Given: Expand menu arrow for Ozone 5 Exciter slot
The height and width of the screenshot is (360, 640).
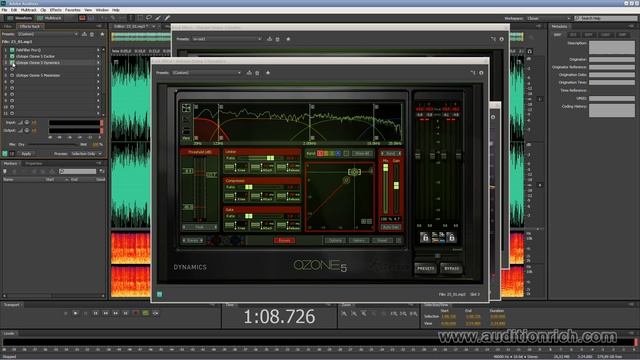Looking at the screenshot, I should (x=98, y=56).
